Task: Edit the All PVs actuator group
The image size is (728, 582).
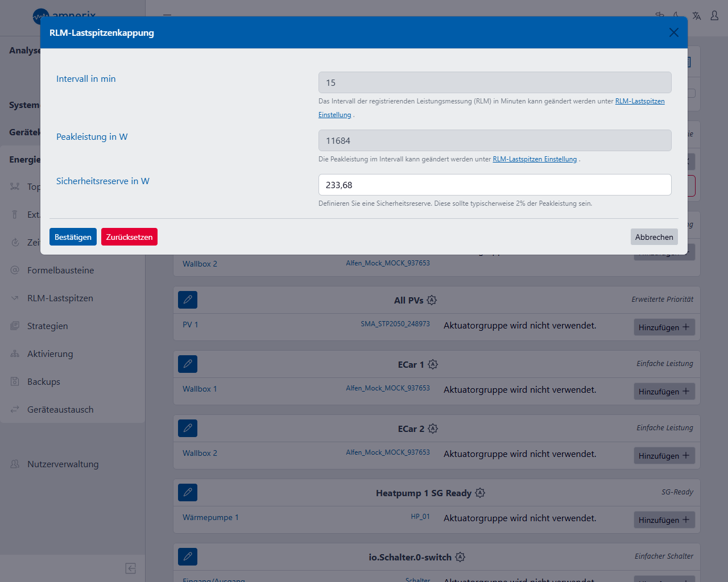Action: click(188, 300)
